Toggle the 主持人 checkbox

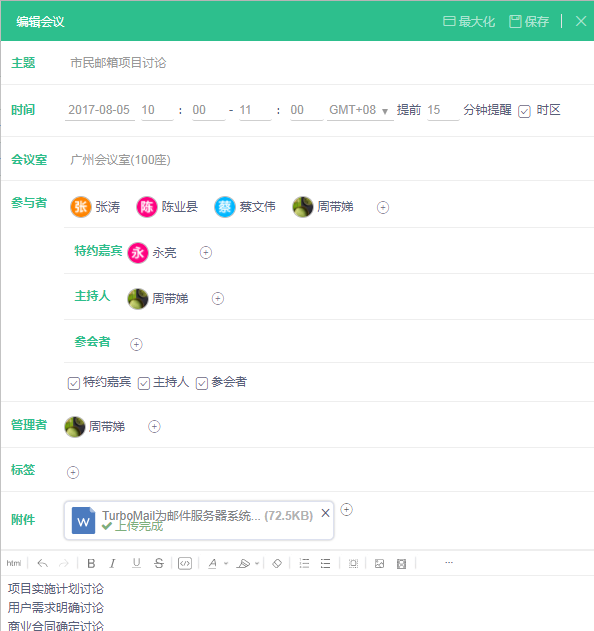[144, 383]
